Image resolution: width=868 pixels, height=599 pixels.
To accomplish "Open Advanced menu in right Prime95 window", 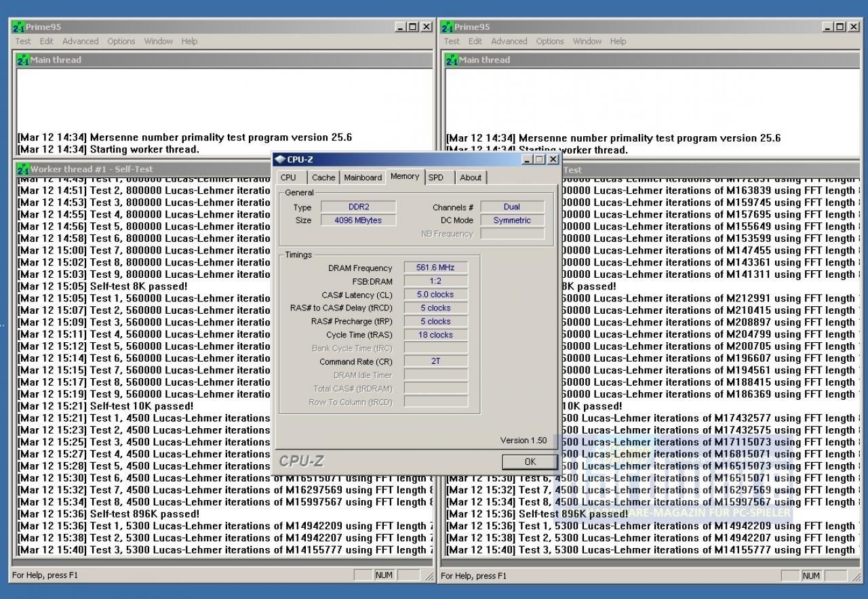I will tap(509, 41).
